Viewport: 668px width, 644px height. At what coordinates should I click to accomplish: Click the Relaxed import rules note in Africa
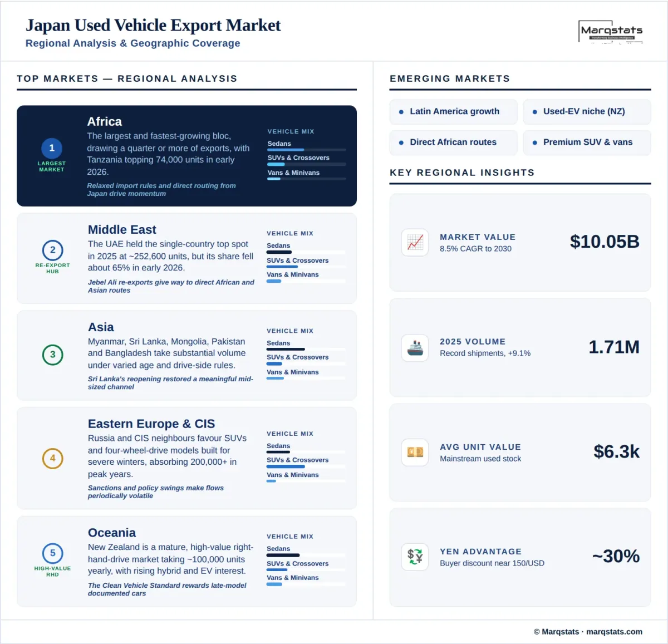pyautogui.click(x=161, y=190)
